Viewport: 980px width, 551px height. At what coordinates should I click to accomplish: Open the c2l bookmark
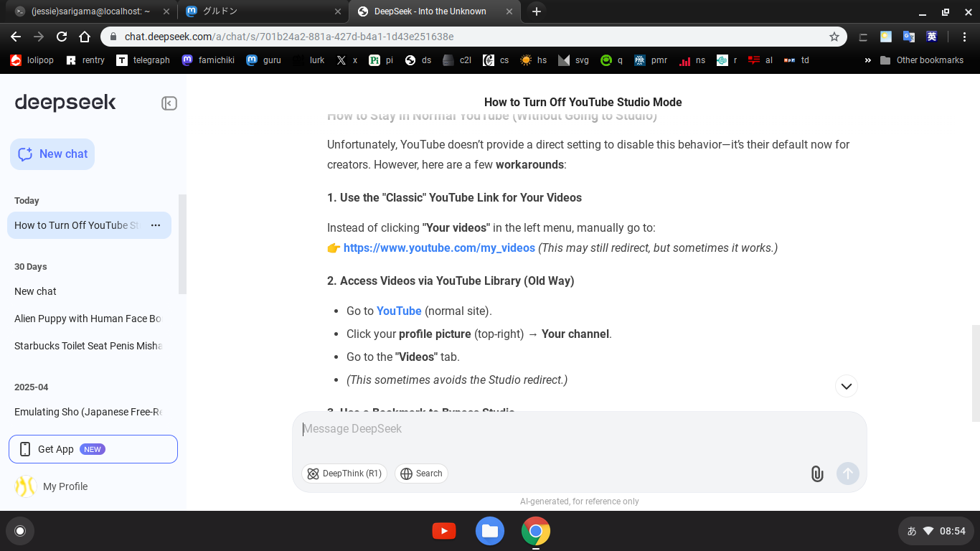pyautogui.click(x=458, y=60)
